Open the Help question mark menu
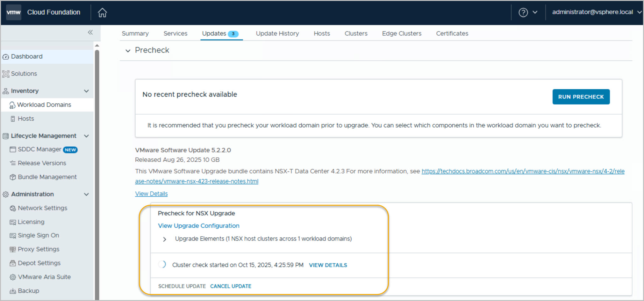The image size is (644, 301). tap(523, 12)
